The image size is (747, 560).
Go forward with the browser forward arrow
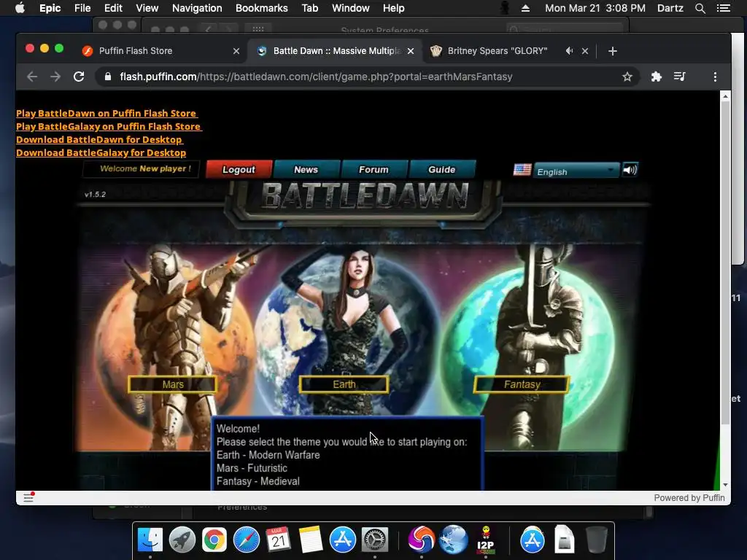tap(55, 77)
